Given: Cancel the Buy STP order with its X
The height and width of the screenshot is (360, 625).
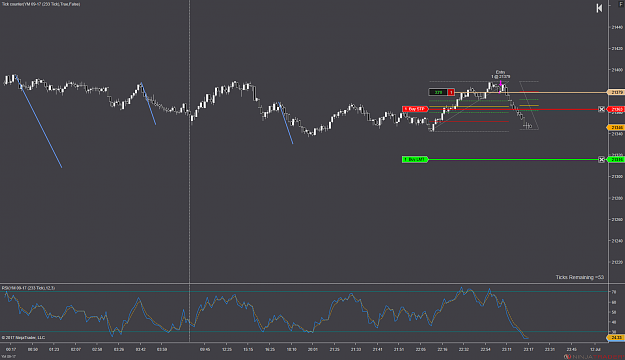Looking at the screenshot, I should pyautogui.click(x=601, y=109).
